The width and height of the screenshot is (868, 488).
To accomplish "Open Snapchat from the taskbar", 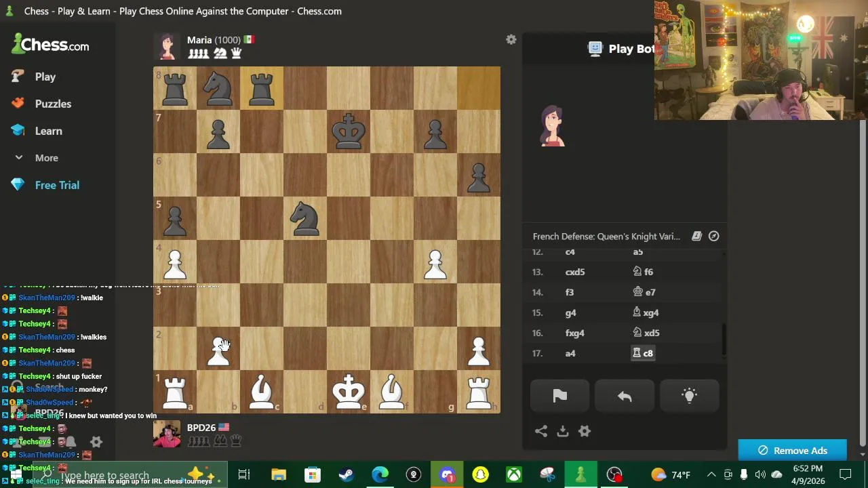I will point(481,474).
